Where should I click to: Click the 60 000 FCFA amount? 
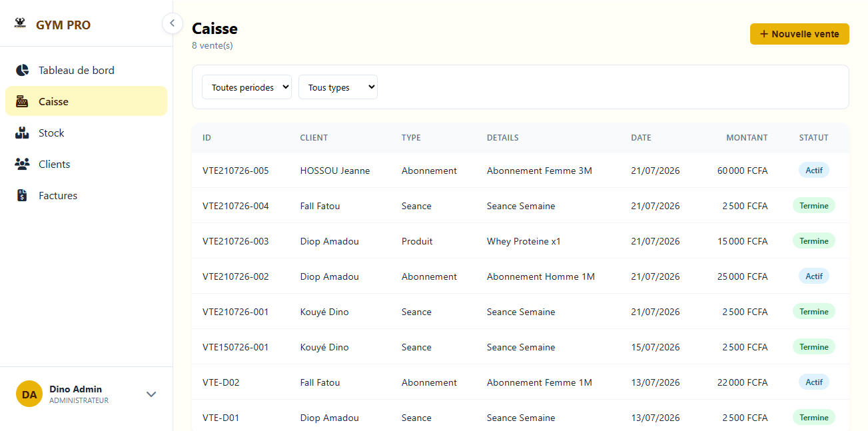tap(742, 171)
